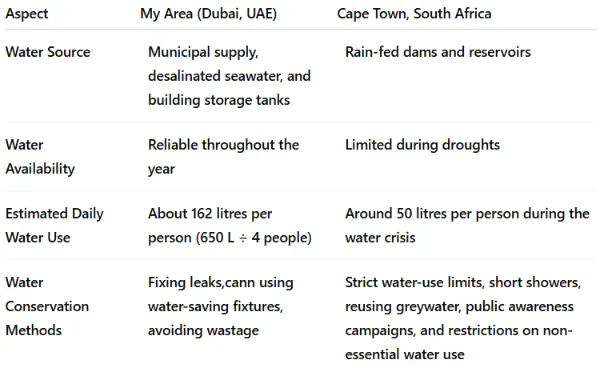
Task: Click the Fixing leaks, water-saving fixtures cell
Action: pyautogui.click(x=221, y=306)
